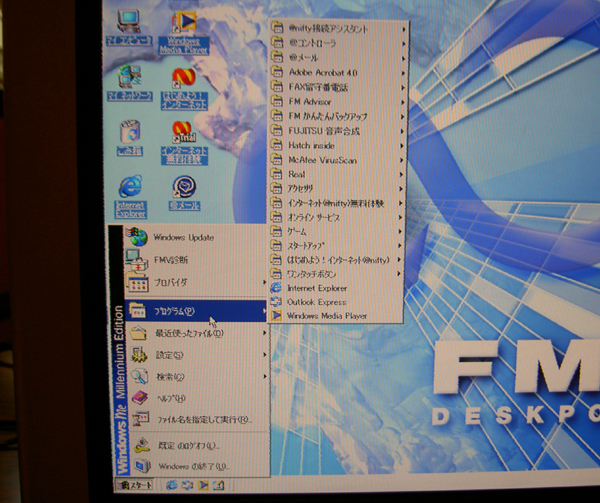Screen dimensions: 600x503
Task: Choose Windows Update text in Start menu
Action: click(x=184, y=238)
